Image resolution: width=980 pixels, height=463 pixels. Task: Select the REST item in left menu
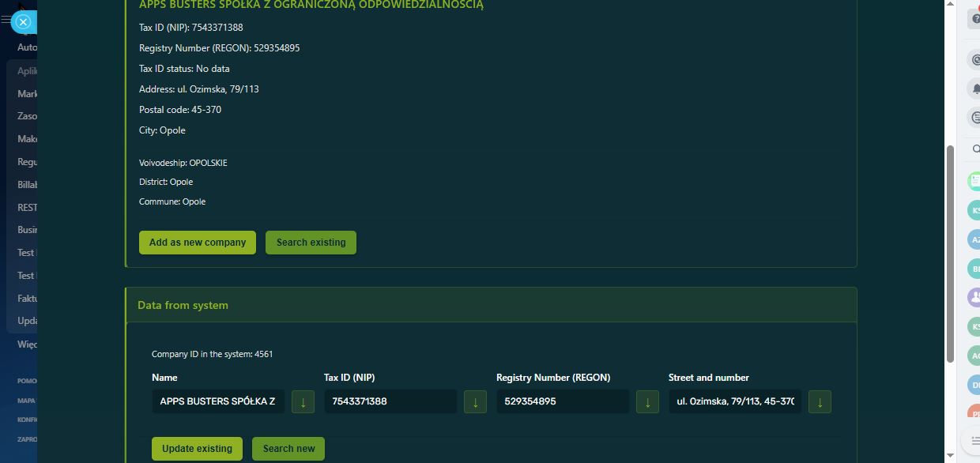(27, 208)
